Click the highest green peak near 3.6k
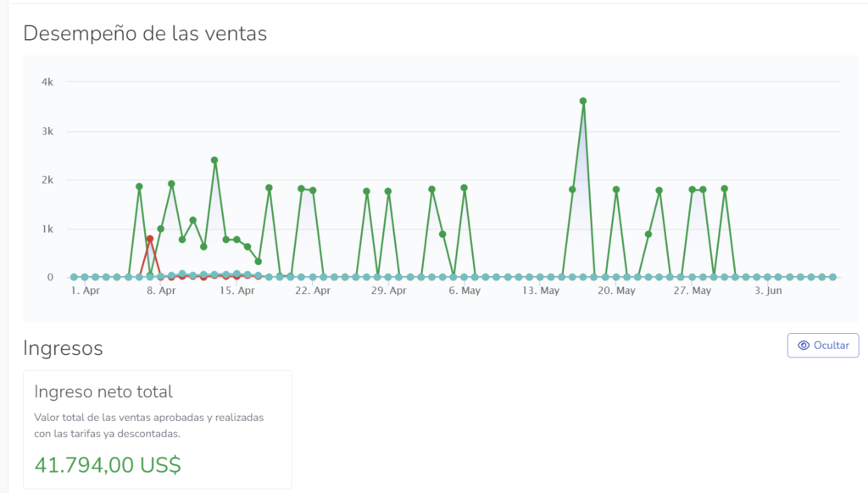This screenshot has width=868, height=493. click(x=583, y=102)
